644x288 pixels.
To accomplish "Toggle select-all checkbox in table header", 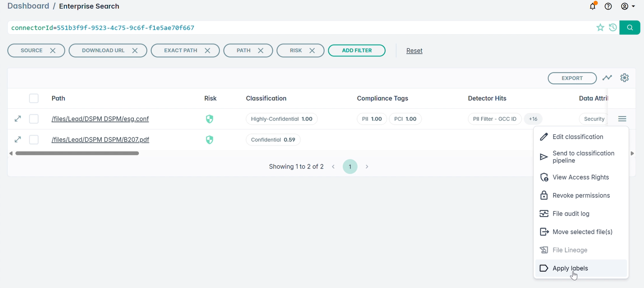I will [x=34, y=98].
